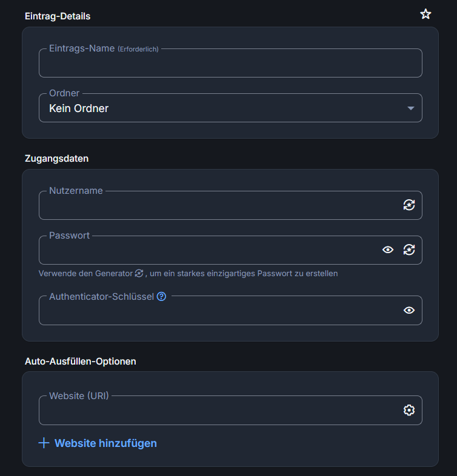457x476 pixels.
Task: Generate a username with the generator icon
Action: click(x=409, y=205)
